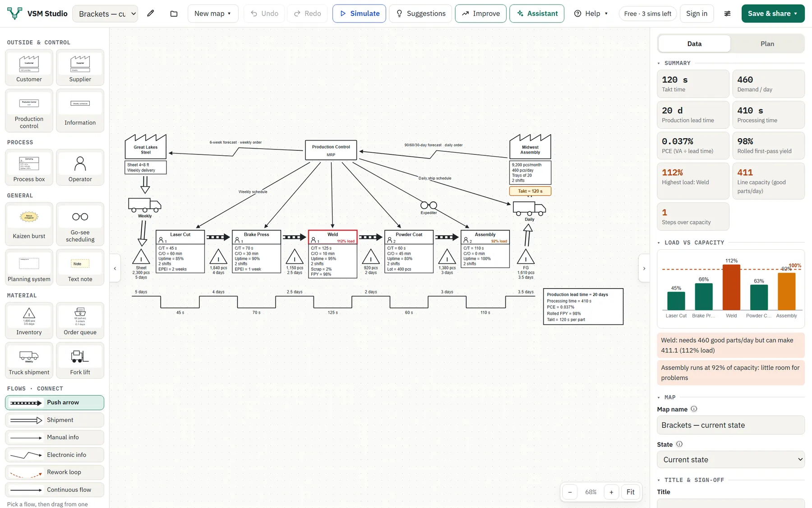Open the New map dropdown
The height and width of the screenshot is (508, 812).
tap(212, 14)
